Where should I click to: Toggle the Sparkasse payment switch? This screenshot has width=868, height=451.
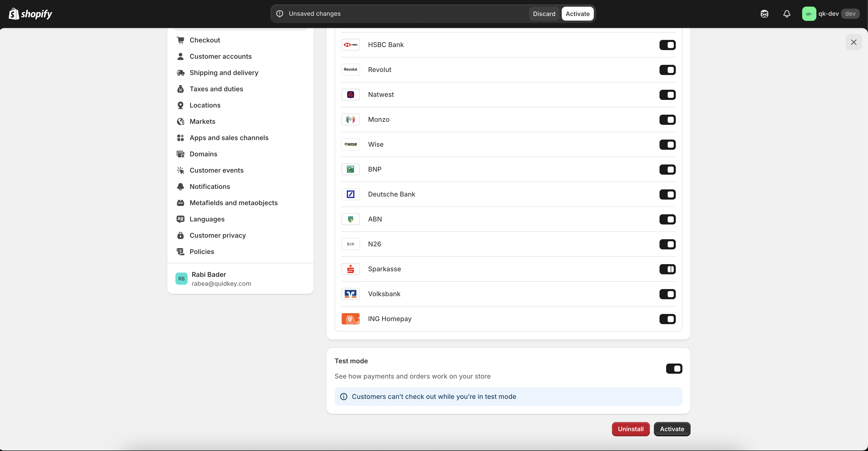pos(667,269)
